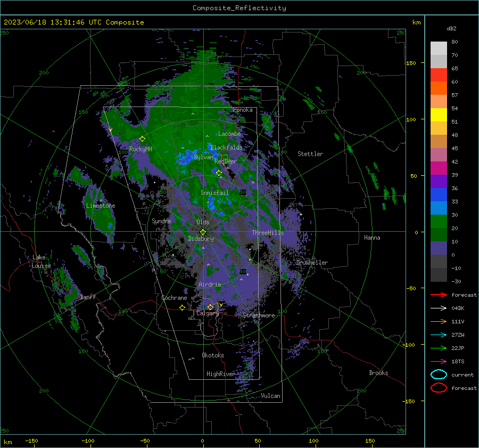This screenshot has width=479, height=448.
Task: Click the Cochrane label
Action: (x=174, y=298)
